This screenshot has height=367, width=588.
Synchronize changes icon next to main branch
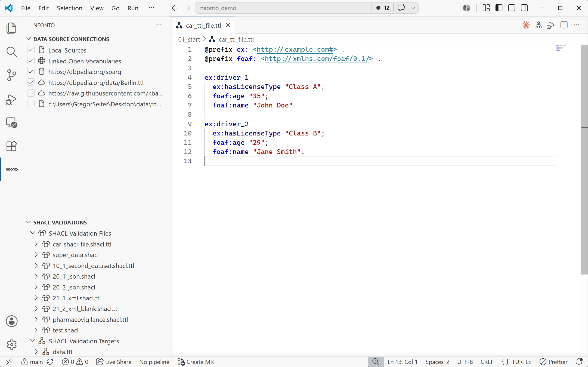tap(50, 362)
